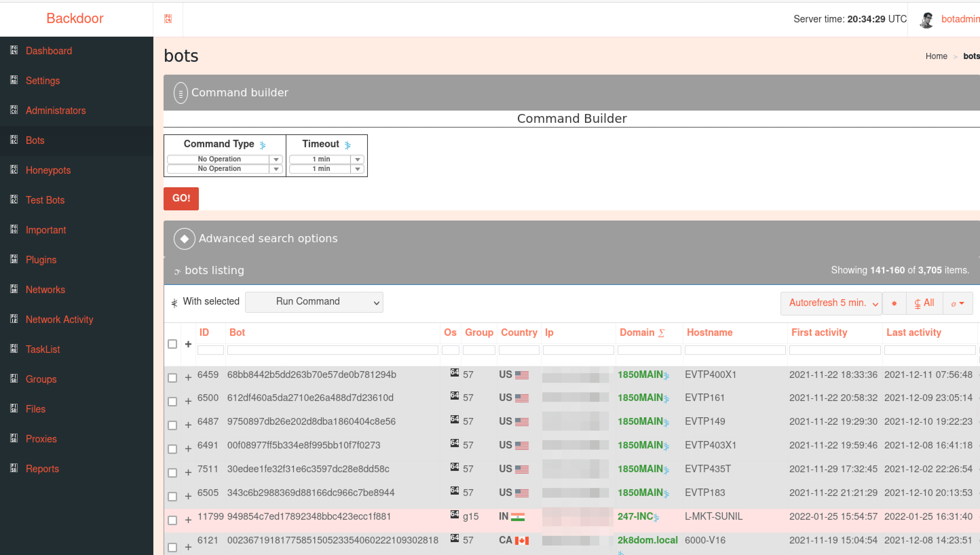This screenshot has height=555, width=980.
Task: Click the sigma icon in Domain header
Action: coord(661,333)
